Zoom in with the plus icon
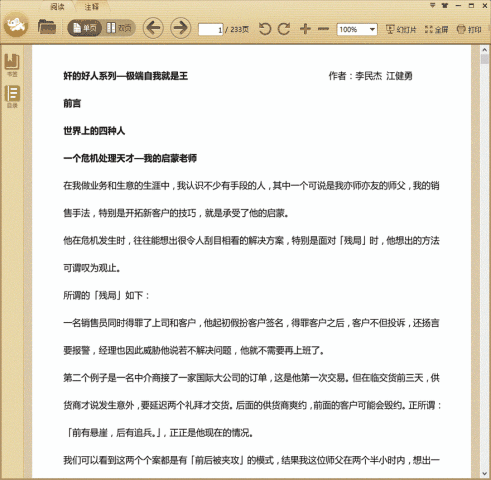 tap(305, 29)
